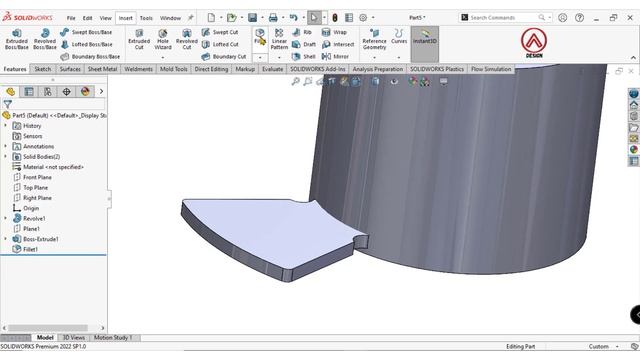The image size is (640, 360).
Task: Select the Boundary Cut tool
Action: click(x=224, y=56)
